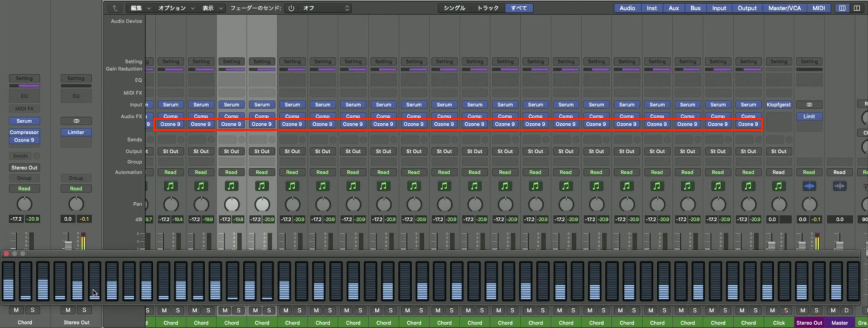Viewport: 868px width, 328px height.
Task: Click the mixer's back arrow icon
Action: 115,8
